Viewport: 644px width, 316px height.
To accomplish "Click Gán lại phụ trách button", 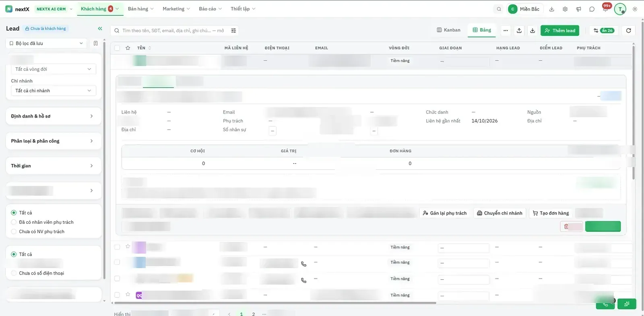I will [x=445, y=213].
